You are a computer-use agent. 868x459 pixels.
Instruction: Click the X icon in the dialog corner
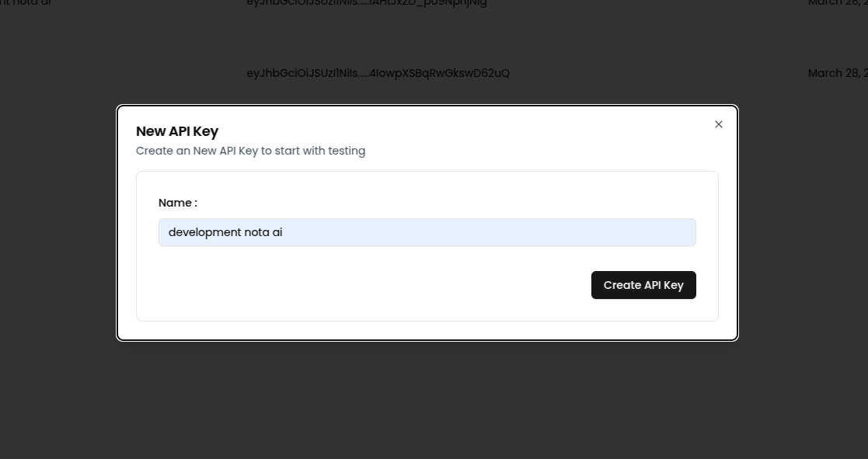pyautogui.click(x=718, y=124)
